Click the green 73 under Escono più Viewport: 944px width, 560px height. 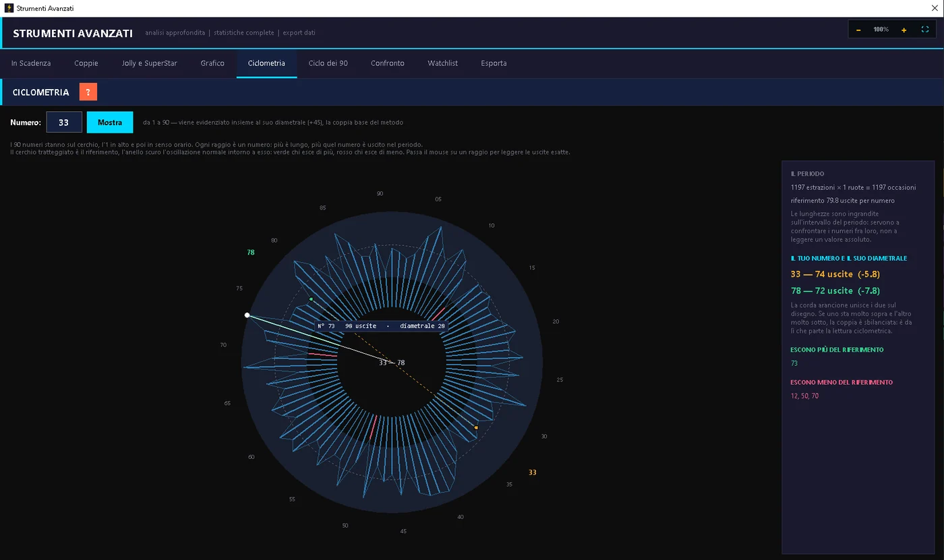click(794, 363)
